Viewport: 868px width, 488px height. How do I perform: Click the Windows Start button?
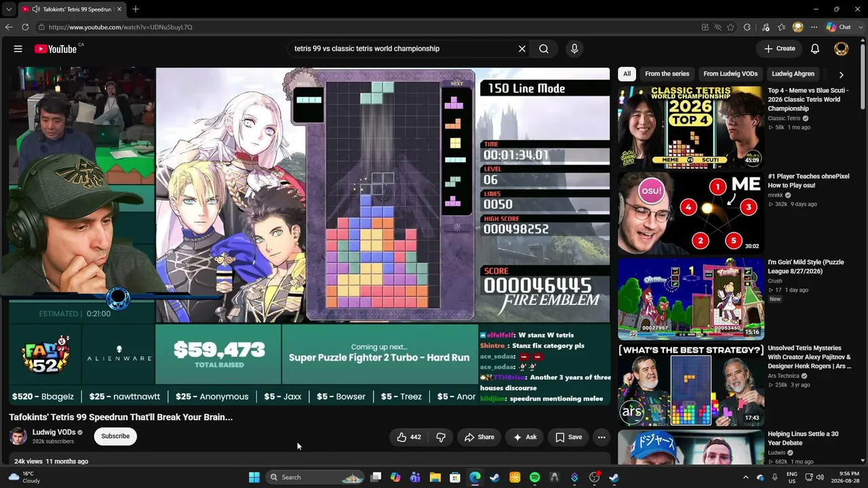click(x=254, y=477)
